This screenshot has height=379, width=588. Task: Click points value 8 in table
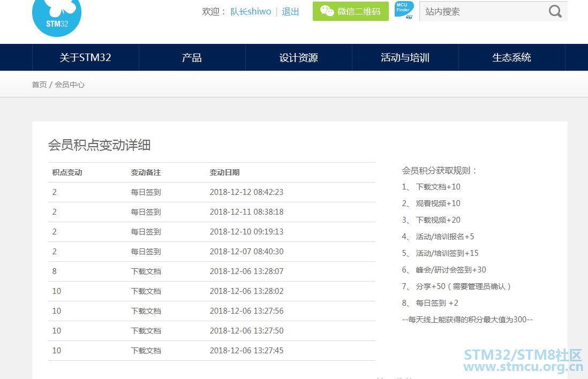55,271
